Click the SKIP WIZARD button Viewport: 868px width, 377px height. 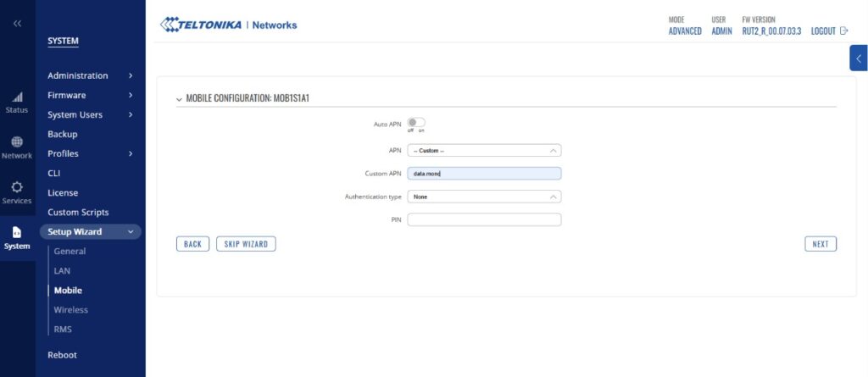pos(246,244)
